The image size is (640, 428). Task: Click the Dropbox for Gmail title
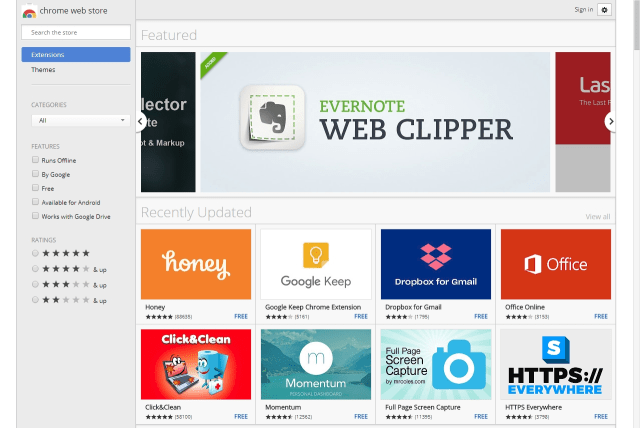[413, 307]
